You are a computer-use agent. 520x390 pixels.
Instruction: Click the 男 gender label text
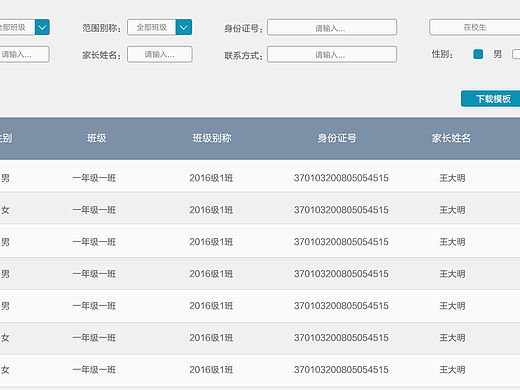(x=497, y=54)
